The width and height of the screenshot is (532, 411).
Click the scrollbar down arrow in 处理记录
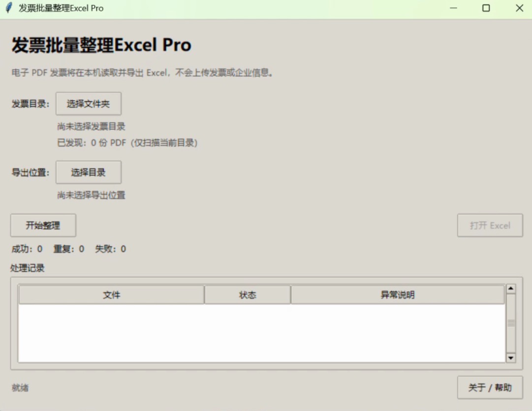[x=511, y=358]
